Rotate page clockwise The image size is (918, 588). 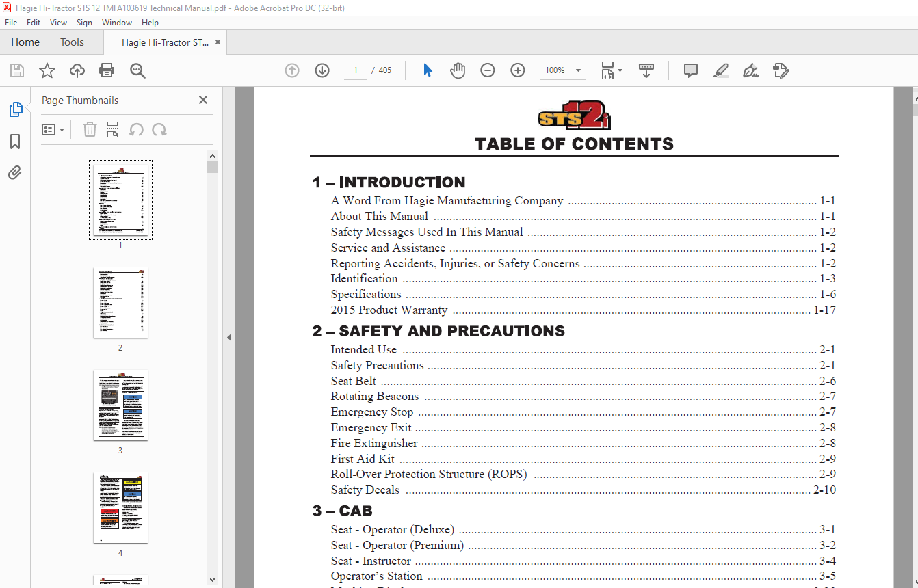[159, 129]
